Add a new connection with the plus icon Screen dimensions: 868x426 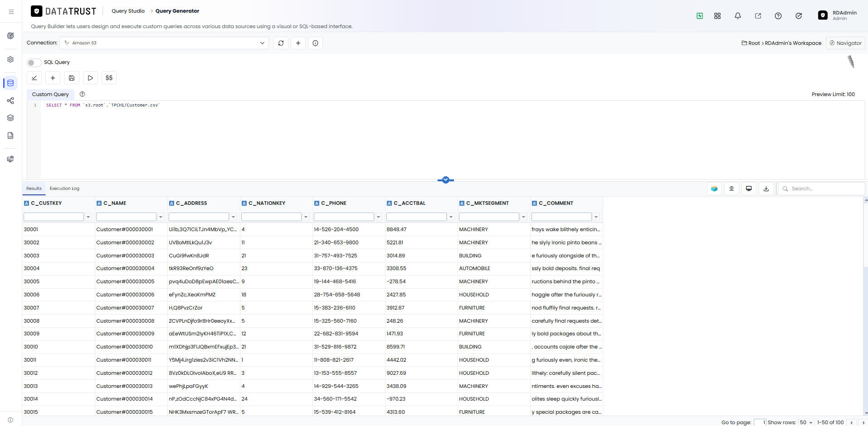(x=298, y=43)
